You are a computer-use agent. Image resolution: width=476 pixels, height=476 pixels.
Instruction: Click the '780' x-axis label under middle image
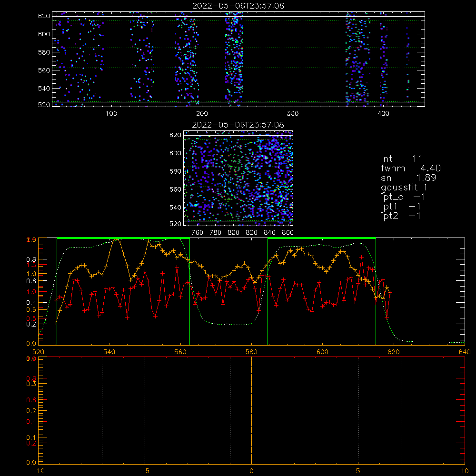(216, 233)
